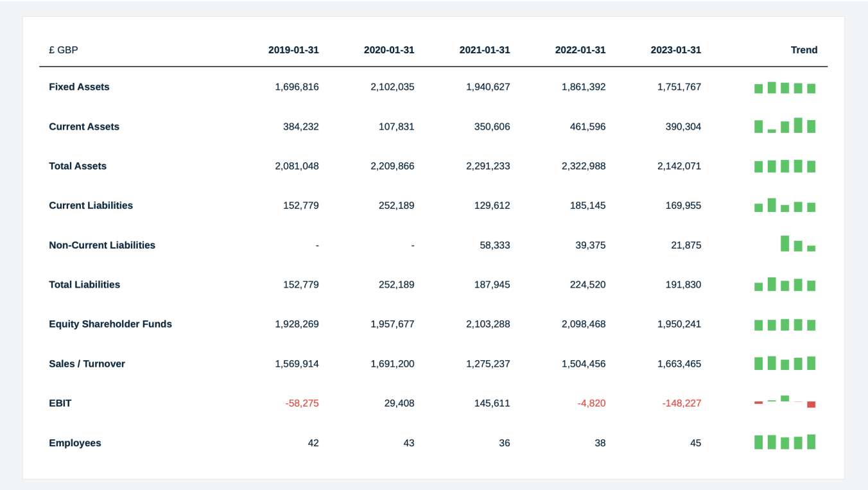868x490 pixels.
Task: Click Sales / Turnover value 1,275,237
Action: (x=488, y=364)
